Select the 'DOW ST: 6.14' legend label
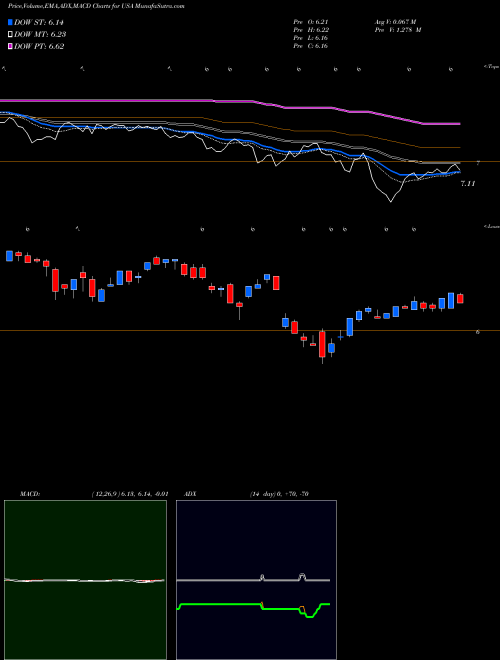The image size is (500, 660). point(39,23)
